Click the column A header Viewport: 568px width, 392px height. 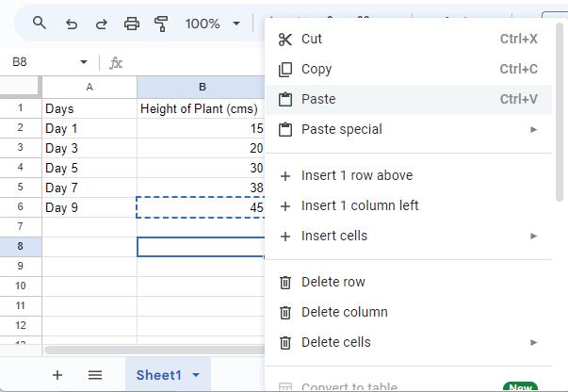89,87
